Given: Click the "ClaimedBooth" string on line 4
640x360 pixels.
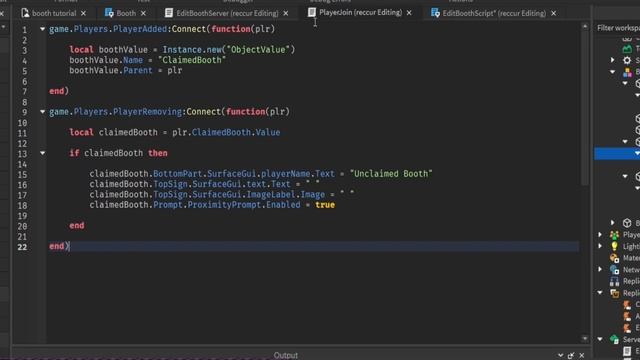Looking at the screenshot, I should click(x=192, y=60).
